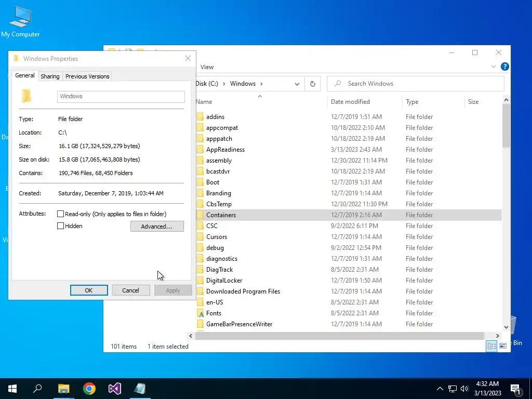Screen dimensions: 532x399
Task: Open taskbar search magnifier
Action: coord(37,389)
